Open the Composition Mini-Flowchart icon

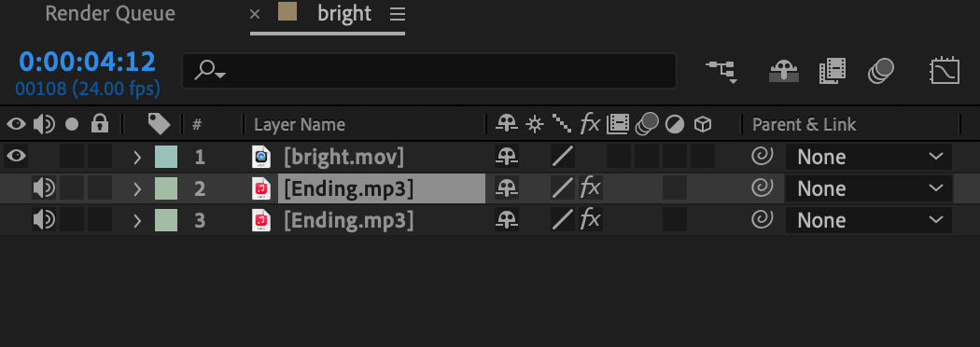click(721, 71)
